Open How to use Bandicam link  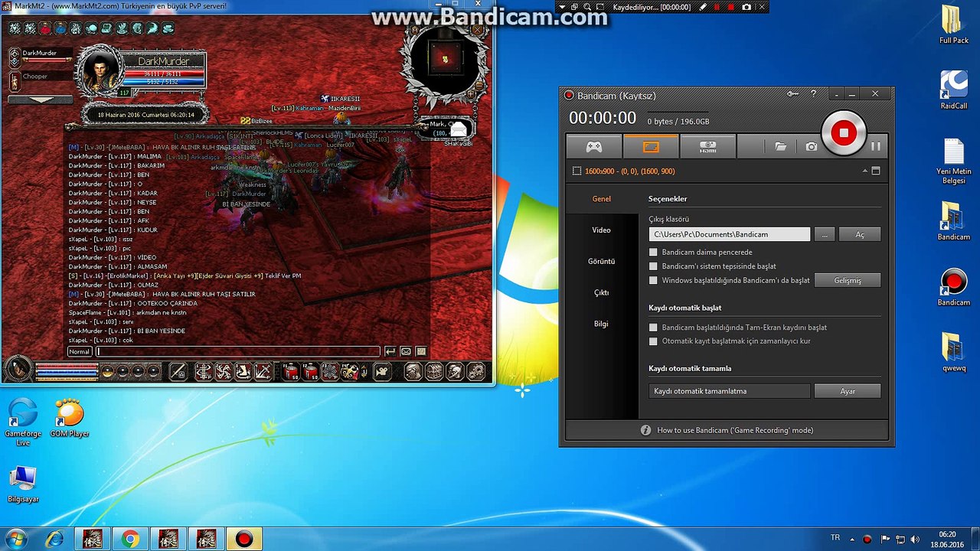tap(735, 430)
